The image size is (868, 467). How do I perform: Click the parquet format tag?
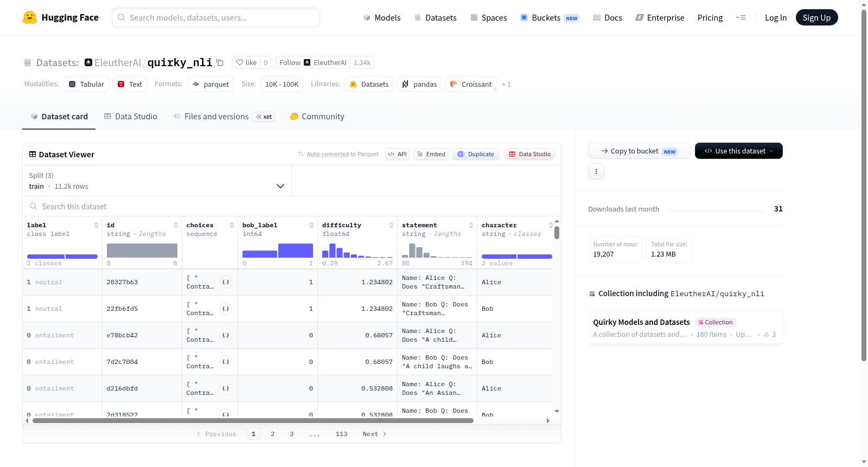click(210, 84)
